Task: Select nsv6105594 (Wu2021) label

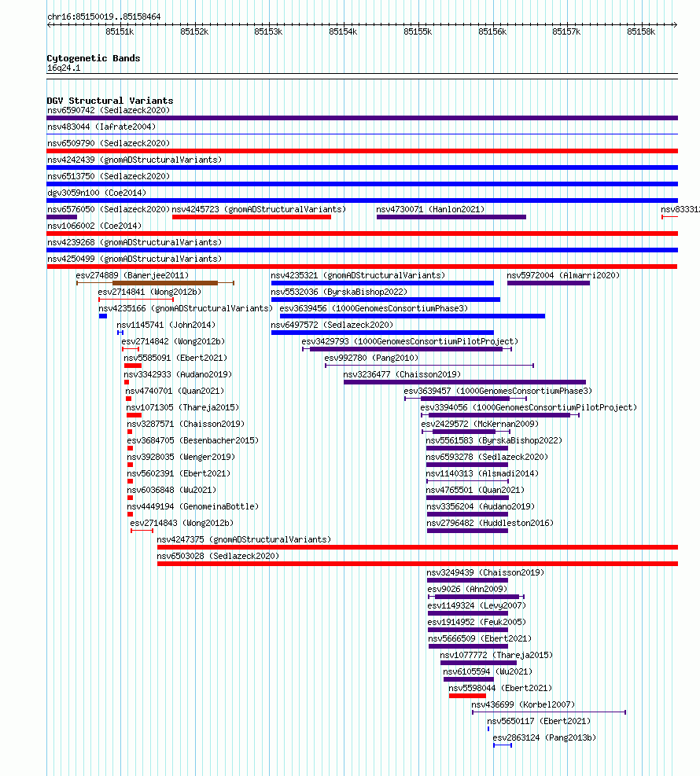Action: [x=488, y=671]
